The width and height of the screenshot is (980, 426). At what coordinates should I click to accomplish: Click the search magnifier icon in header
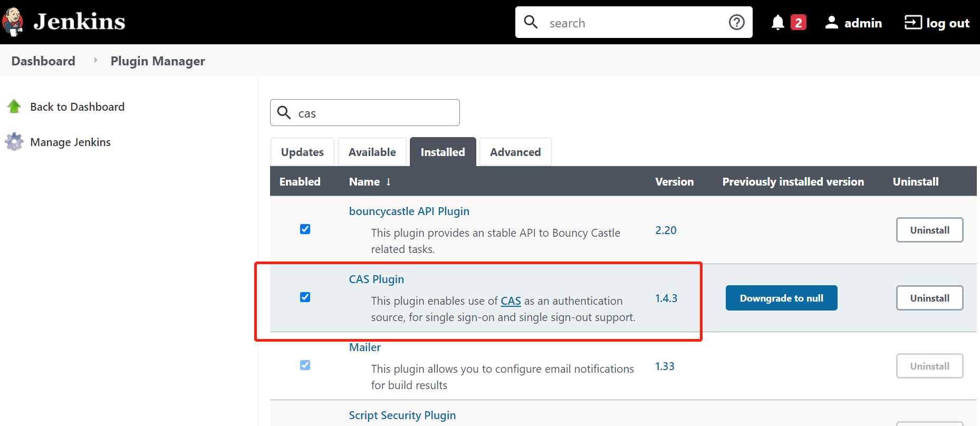(x=531, y=22)
